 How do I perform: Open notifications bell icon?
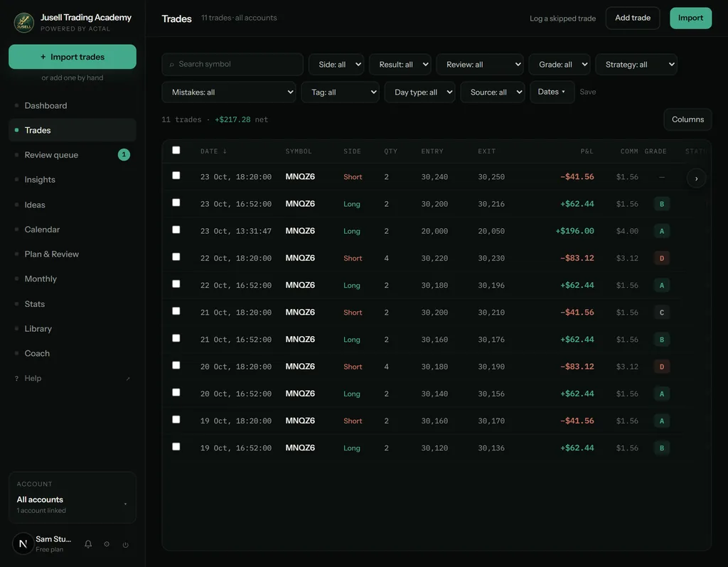pyautogui.click(x=88, y=544)
